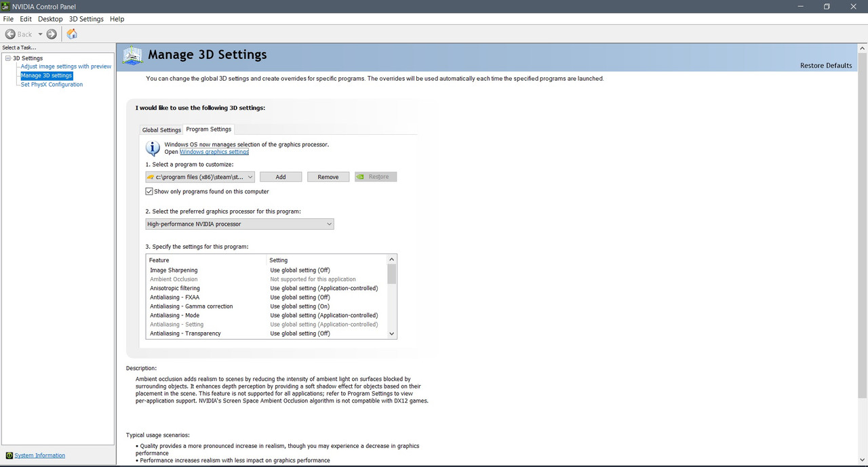The width and height of the screenshot is (868, 467).
Task: Switch to the Global Settings tab
Action: click(161, 130)
